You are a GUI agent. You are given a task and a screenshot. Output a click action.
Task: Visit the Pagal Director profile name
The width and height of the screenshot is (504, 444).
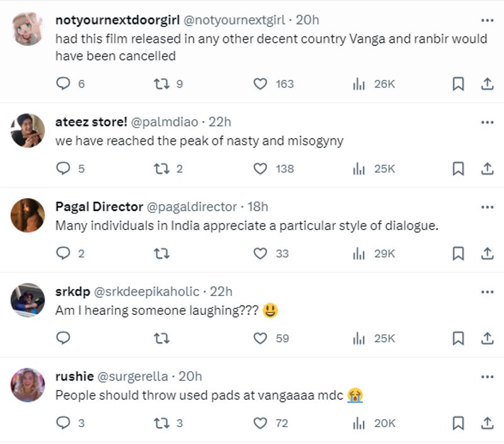pyautogui.click(x=99, y=207)
